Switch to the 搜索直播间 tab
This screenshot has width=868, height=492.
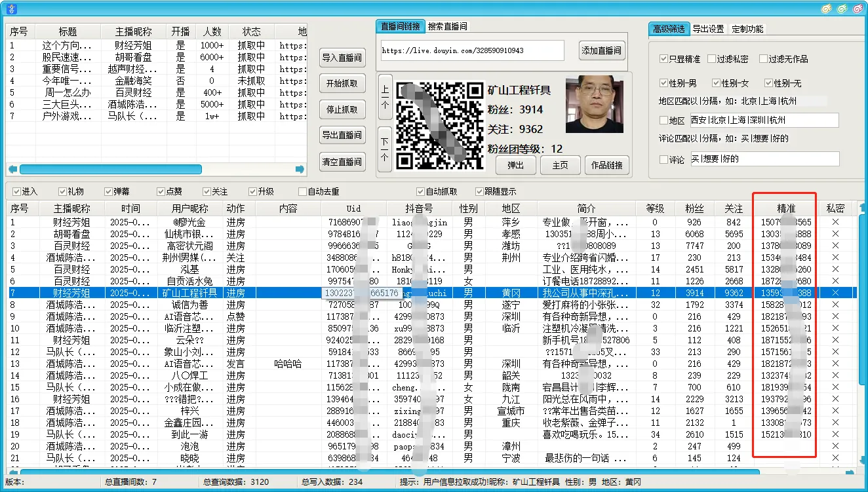(448, 26)
